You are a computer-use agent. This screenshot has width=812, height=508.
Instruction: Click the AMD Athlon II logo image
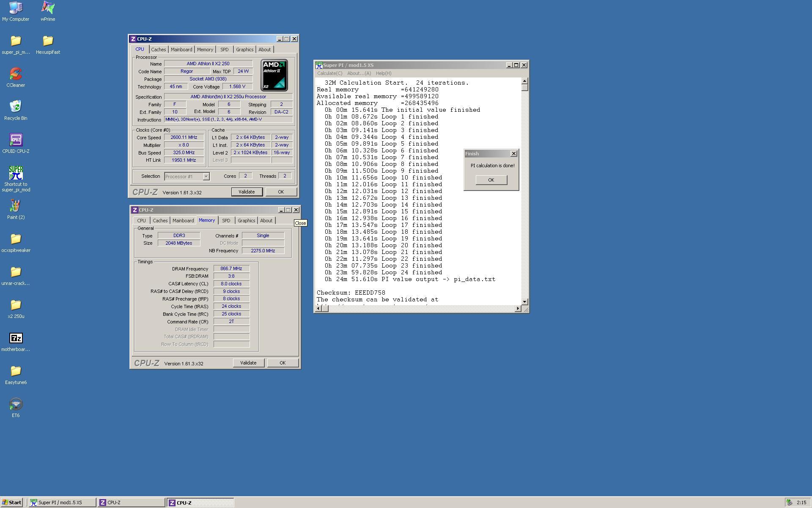274,75
